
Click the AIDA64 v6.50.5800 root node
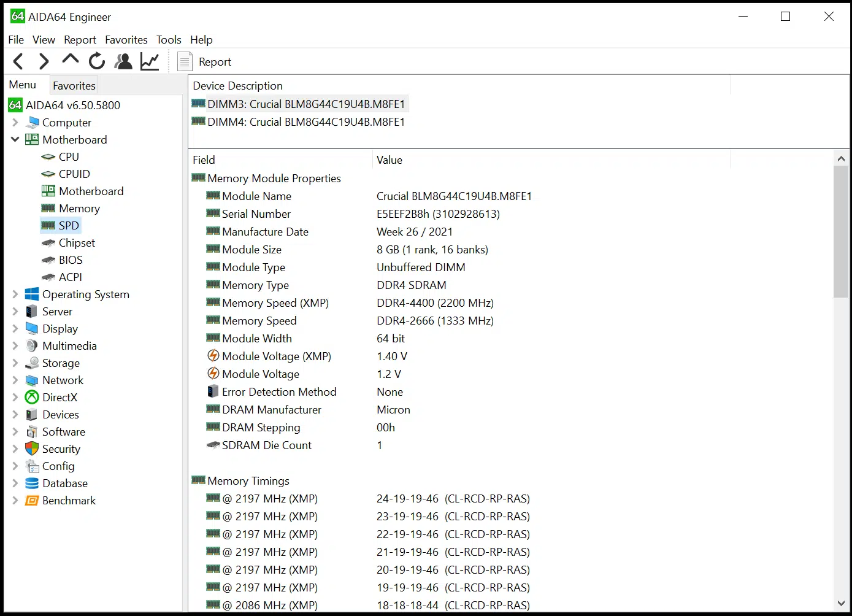pyautogui.click(x=72, y=106)
